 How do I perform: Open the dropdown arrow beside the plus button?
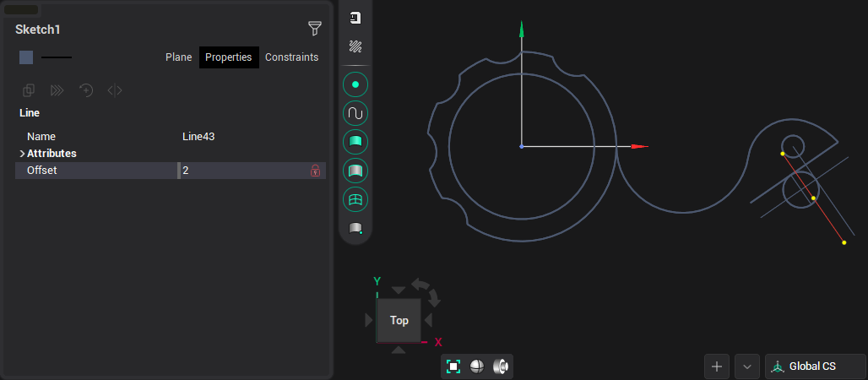point(746,366)
